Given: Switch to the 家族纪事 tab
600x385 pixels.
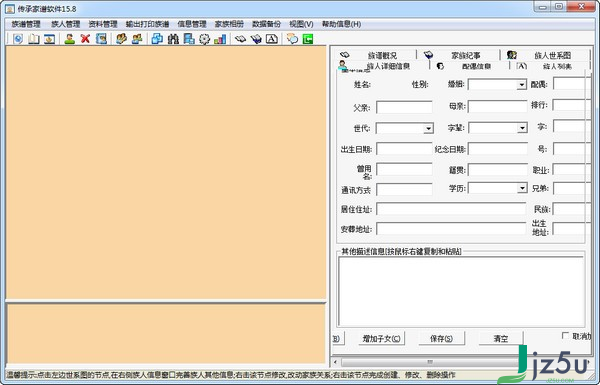Looking at the screenshot, I should 459,55.
